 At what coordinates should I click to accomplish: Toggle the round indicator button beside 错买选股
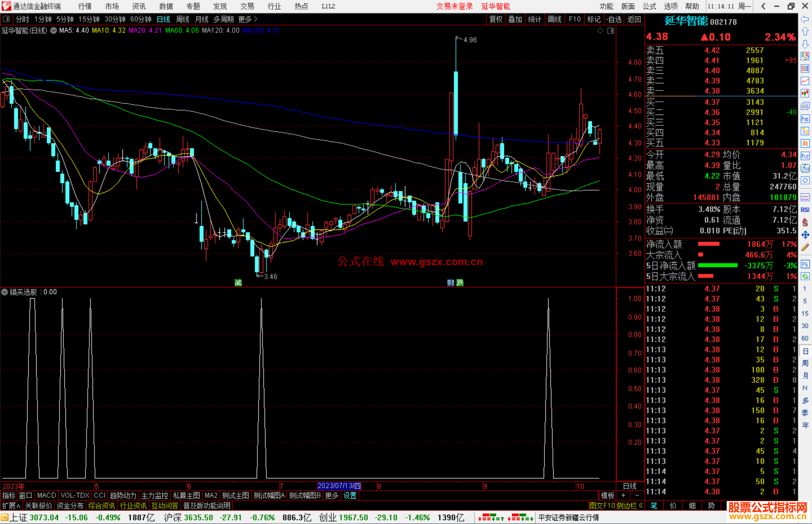tap(5, 292)
